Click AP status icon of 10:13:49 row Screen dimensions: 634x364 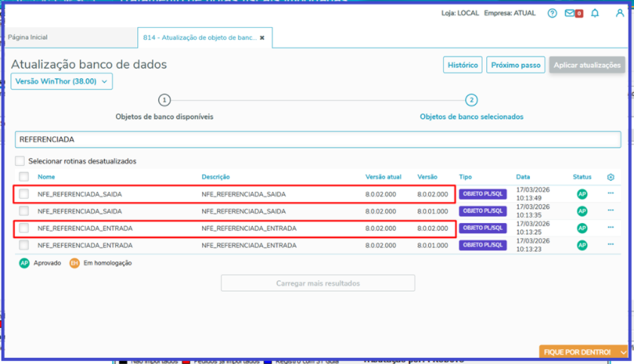[x=582, y=194]
